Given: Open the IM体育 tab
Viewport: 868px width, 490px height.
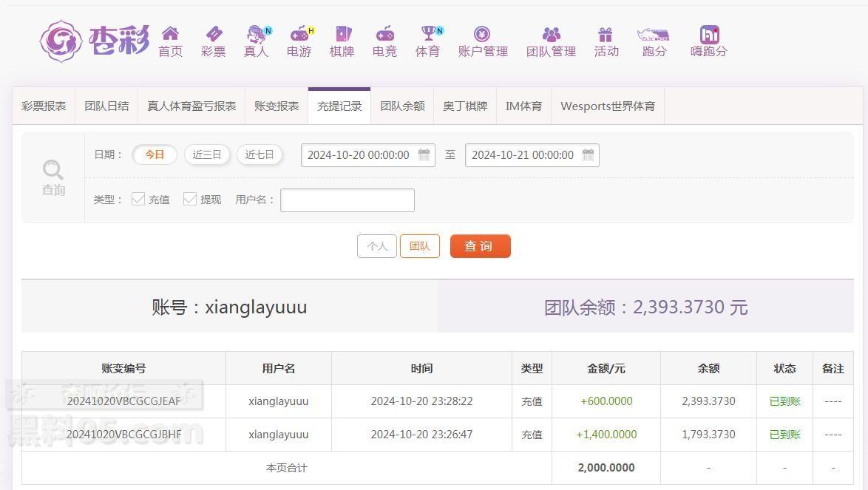Looking at the screenshot, I should click(x=523, y=106).
